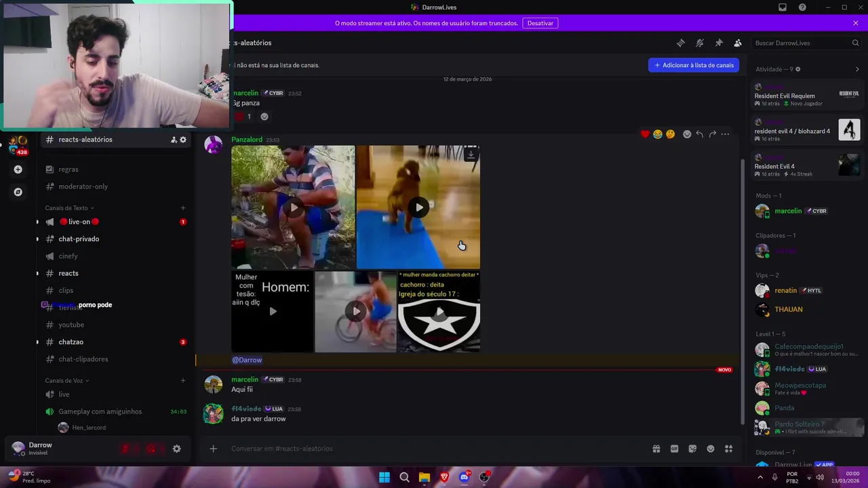Expand the live-on channel arrow
The height and width of the screenshot is (488, 868).
[37, 222]
